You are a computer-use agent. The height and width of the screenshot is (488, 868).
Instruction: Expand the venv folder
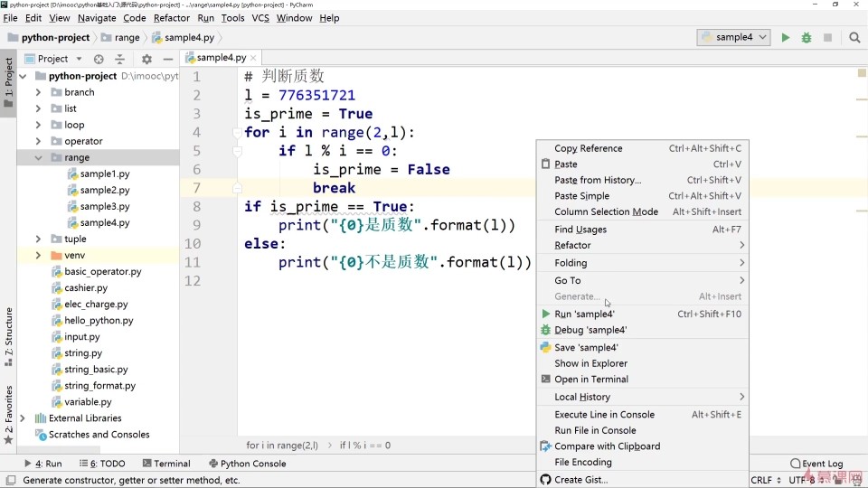point(38,255)
